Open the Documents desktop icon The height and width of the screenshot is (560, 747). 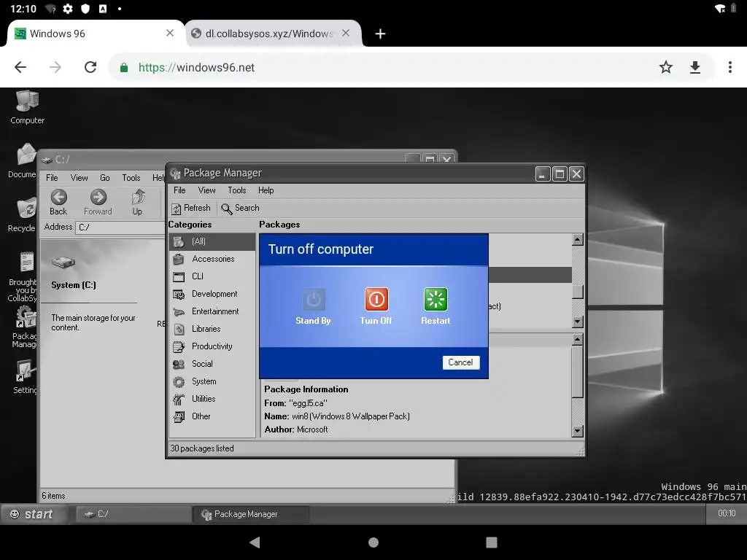[x=26, y=155]
